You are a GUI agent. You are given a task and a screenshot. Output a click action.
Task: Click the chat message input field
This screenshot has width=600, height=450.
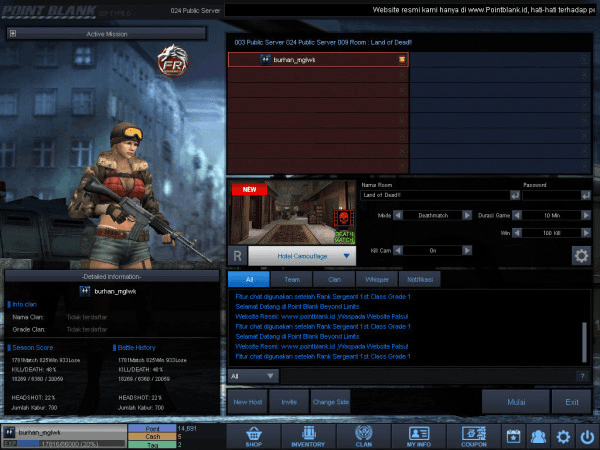click(x=429, y=376)
